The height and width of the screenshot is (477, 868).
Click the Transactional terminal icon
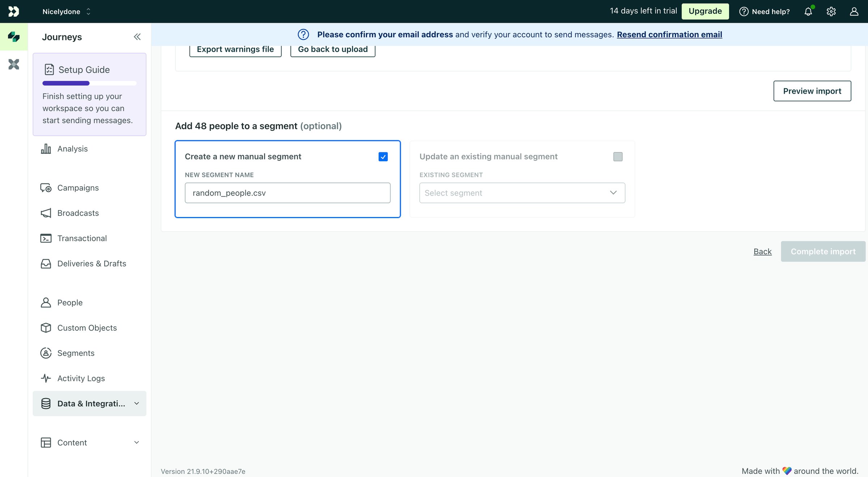(46, 238)
